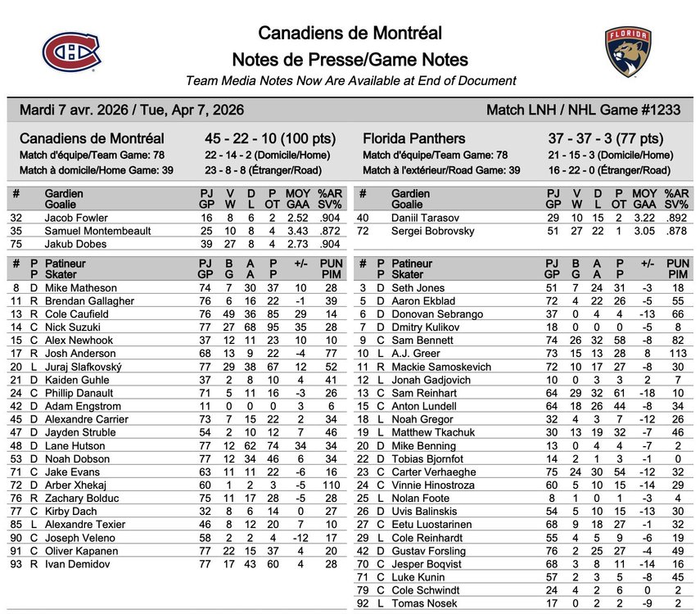Select goalie Sergei Bobrovsky row
The width and height of the screenshot is (700, 614).
click(x=523, y=231)
